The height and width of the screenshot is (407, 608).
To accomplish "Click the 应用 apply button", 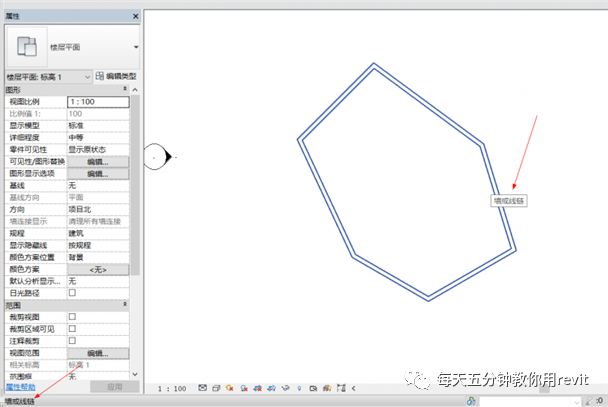I will pos(115,387).
